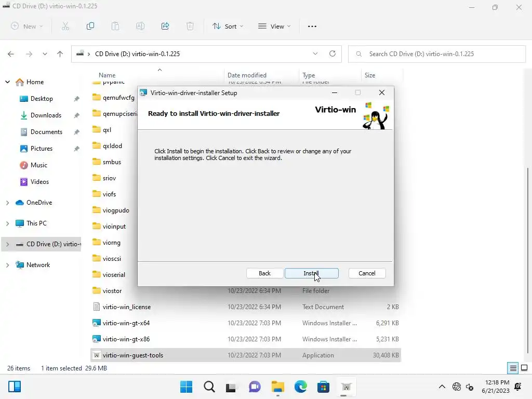Sort by the Date modified column
This screenshot has width=532, height=399.
[247, 75]
